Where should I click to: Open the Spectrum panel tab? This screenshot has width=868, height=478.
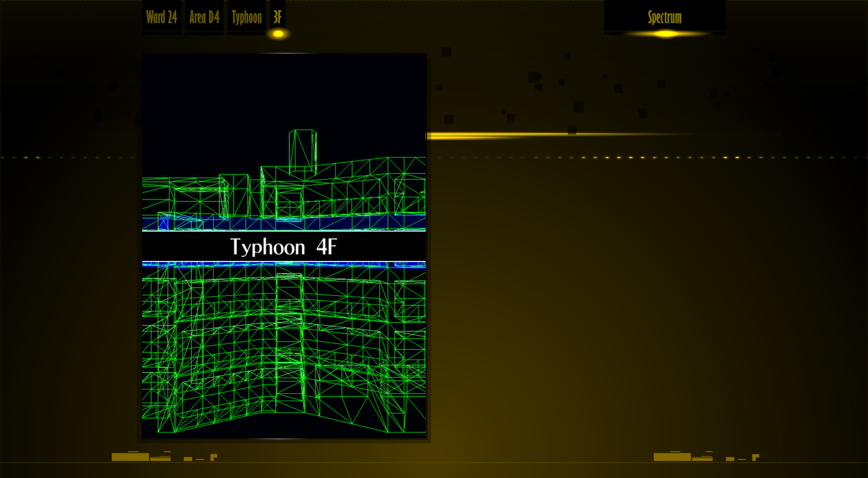[x=665, y=18]
